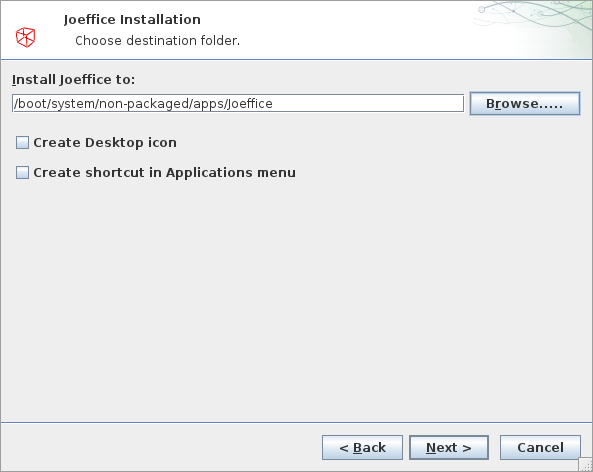Click the red Joeffice cube logo

25,37
